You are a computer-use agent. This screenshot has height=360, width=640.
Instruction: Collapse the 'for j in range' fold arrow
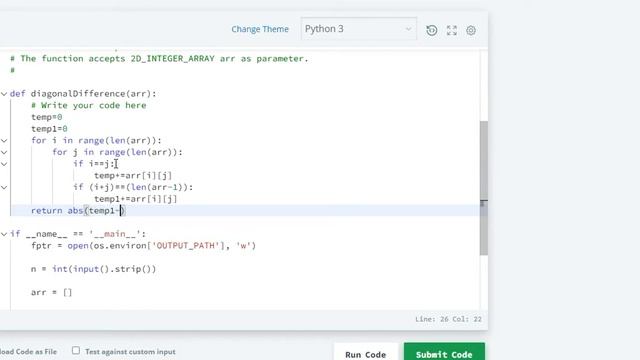coord(4,152)
